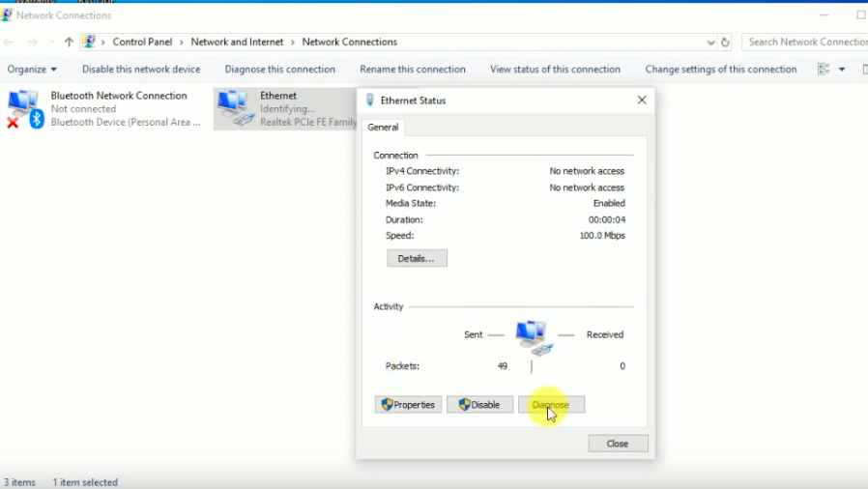Click Disable this network device

coord(141,70)
